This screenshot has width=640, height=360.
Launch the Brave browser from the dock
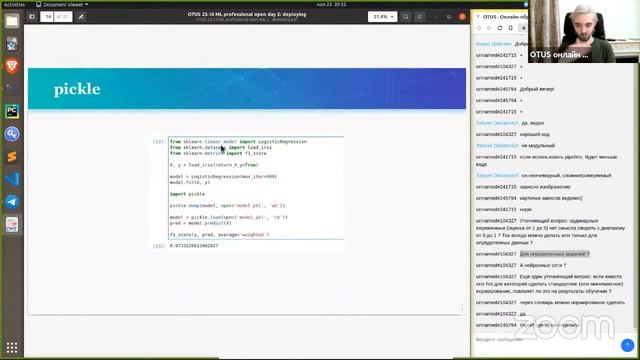[x=12, y=66]
